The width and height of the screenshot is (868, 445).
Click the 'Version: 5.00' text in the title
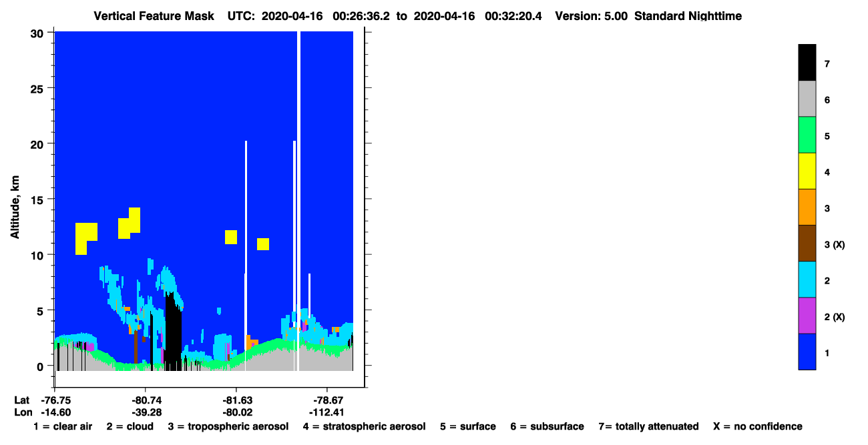pyautogui.click(x=591, y=15)
